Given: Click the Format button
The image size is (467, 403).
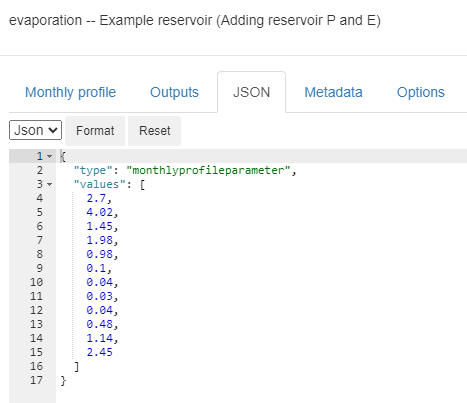Looking at the screenshot, I should point(95,131).
